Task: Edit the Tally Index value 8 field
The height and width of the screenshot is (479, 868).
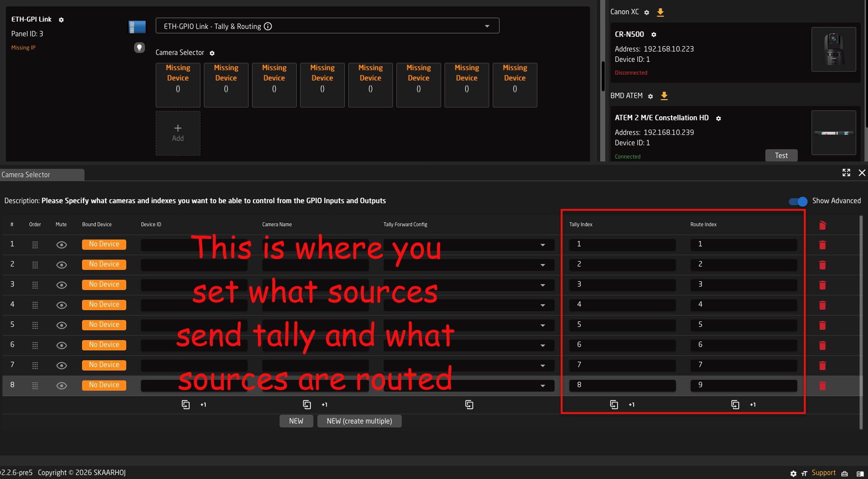Action: pos(622,385)
